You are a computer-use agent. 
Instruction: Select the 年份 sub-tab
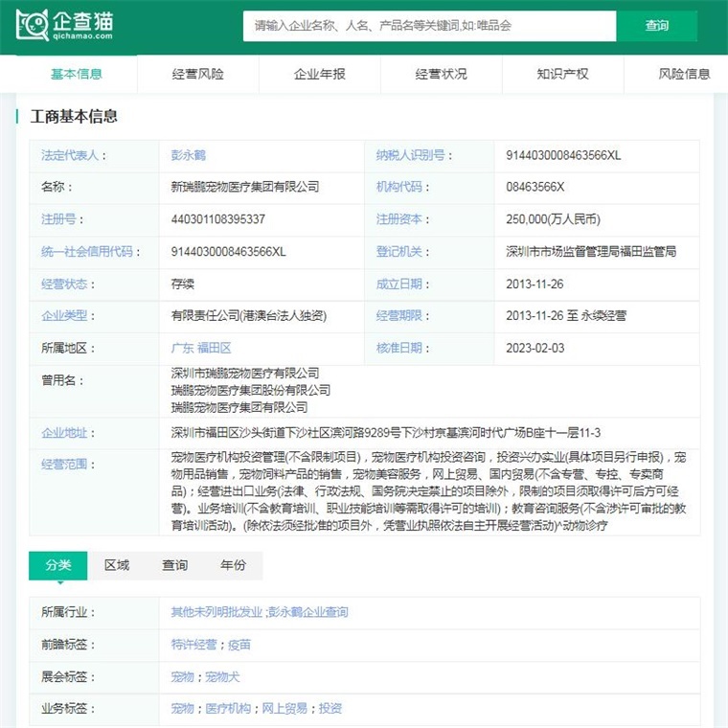pos(233,565)
